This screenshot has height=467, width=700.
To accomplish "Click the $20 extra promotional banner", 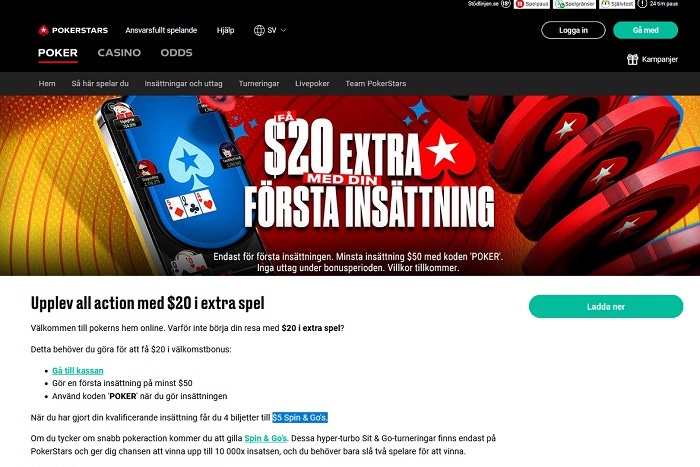I will [x=350, y=185].
